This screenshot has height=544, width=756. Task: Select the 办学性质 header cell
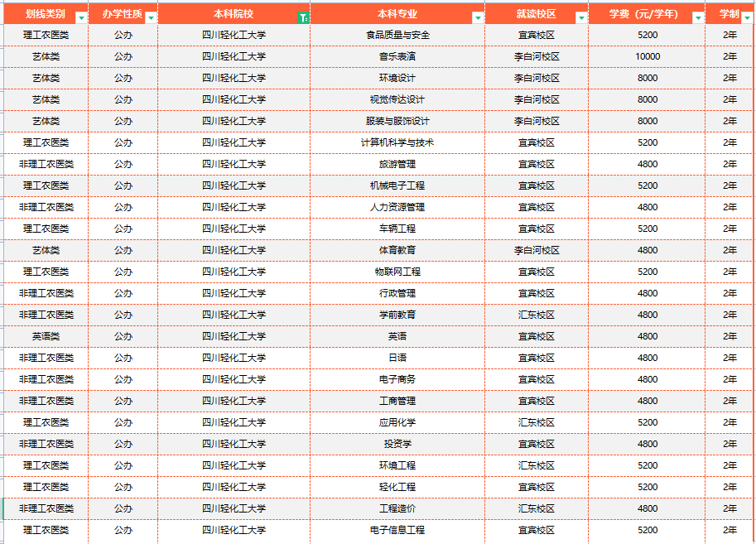[x=123, y=14]
